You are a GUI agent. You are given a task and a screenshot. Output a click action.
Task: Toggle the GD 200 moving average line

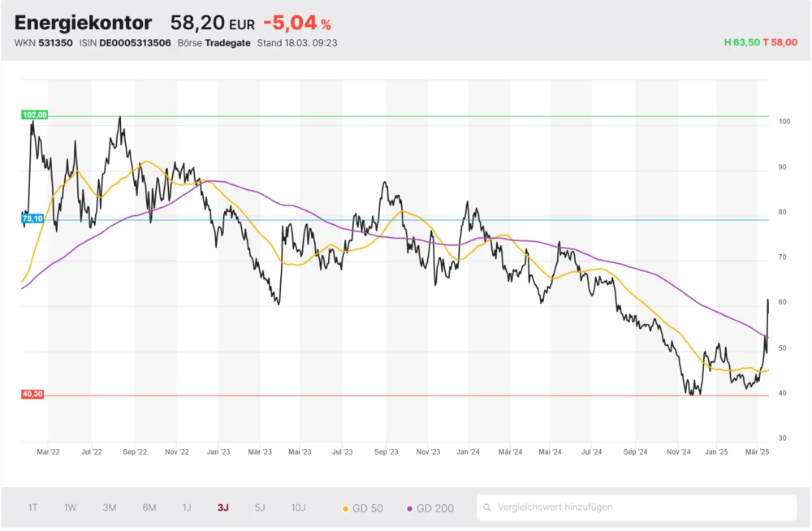430,508
